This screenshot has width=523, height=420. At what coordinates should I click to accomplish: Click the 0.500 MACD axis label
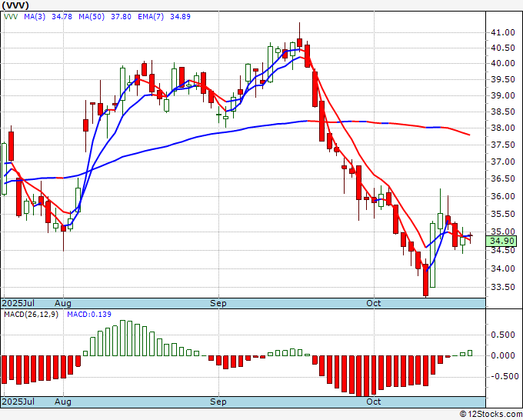pyautogui.click(x=505, y=335)
